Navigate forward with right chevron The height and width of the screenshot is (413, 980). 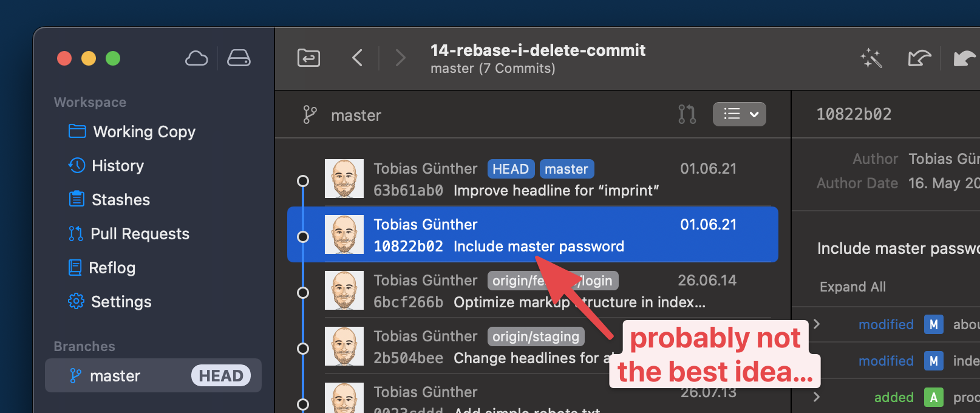coord(400,58)
